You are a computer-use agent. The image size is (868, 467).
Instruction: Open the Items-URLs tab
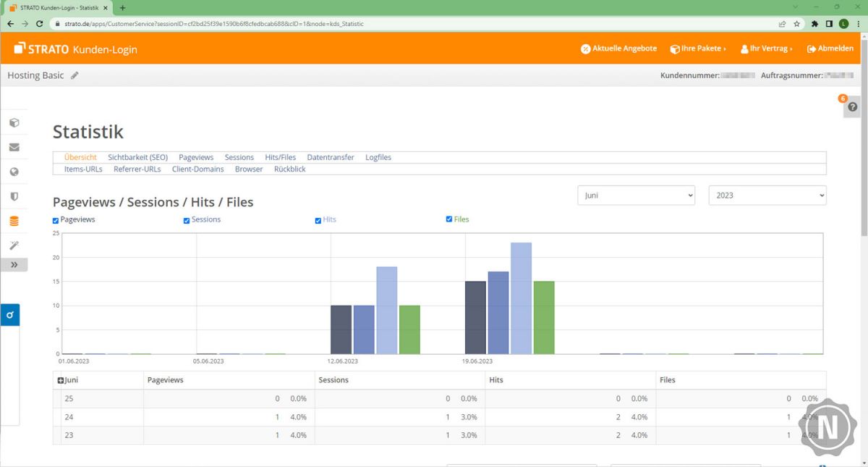(83, 169)
